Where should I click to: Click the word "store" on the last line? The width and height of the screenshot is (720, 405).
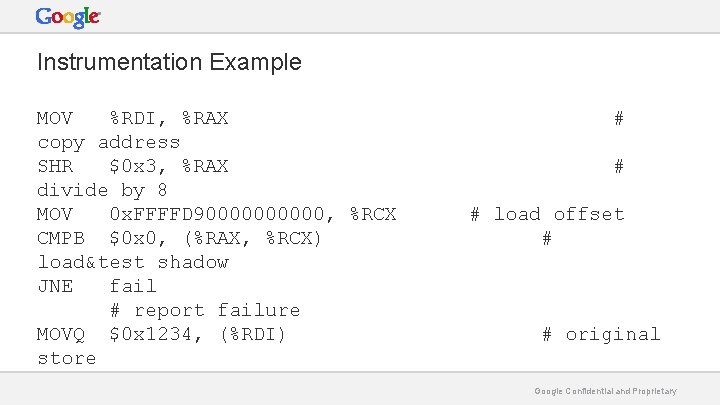[67, 358]
